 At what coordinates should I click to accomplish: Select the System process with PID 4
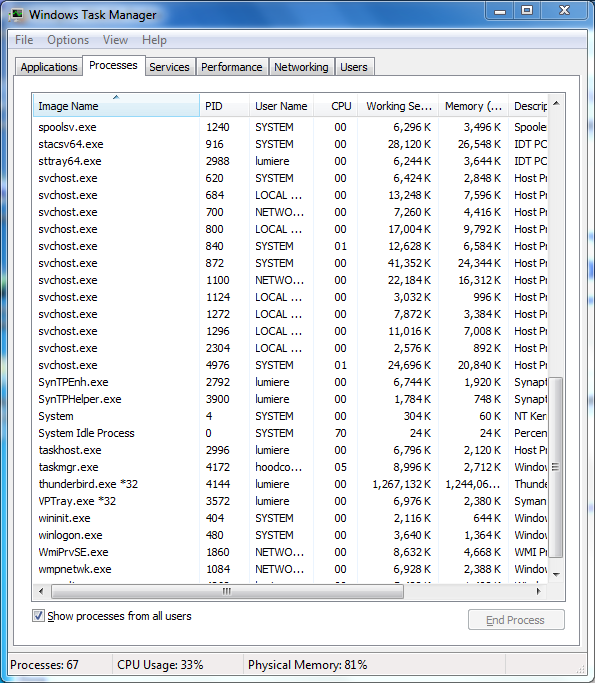point(290,416)
